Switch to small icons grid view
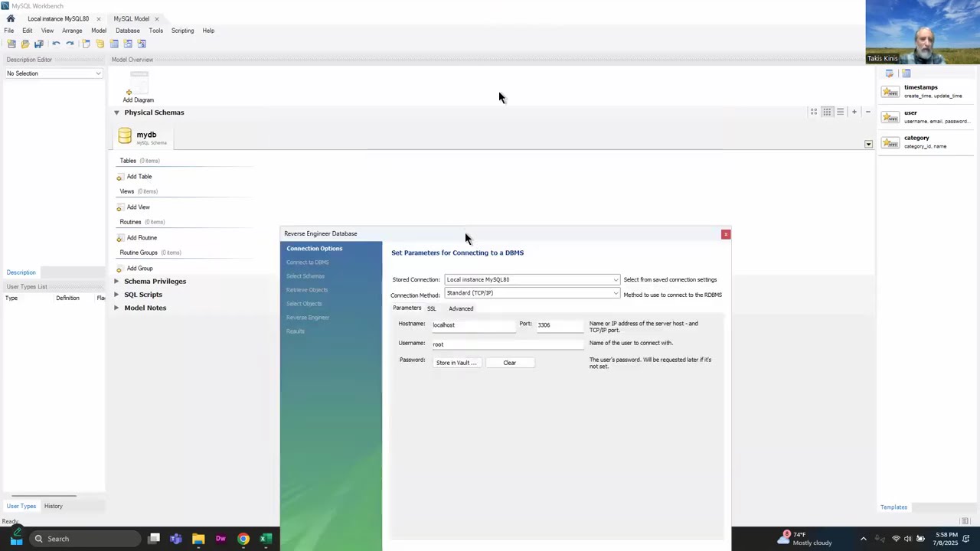This screenshot has height=551, width=980. tap(827, 112)
